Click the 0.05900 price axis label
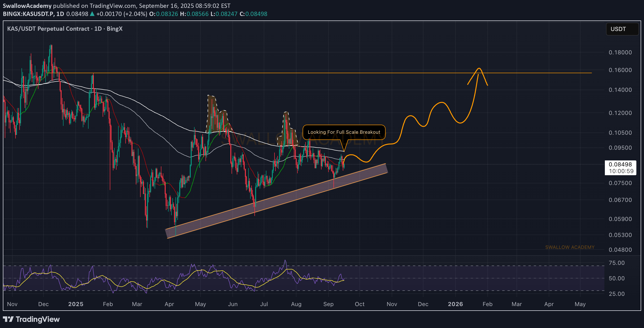Viewport: 644px width, 328px height. coord(620,219)
